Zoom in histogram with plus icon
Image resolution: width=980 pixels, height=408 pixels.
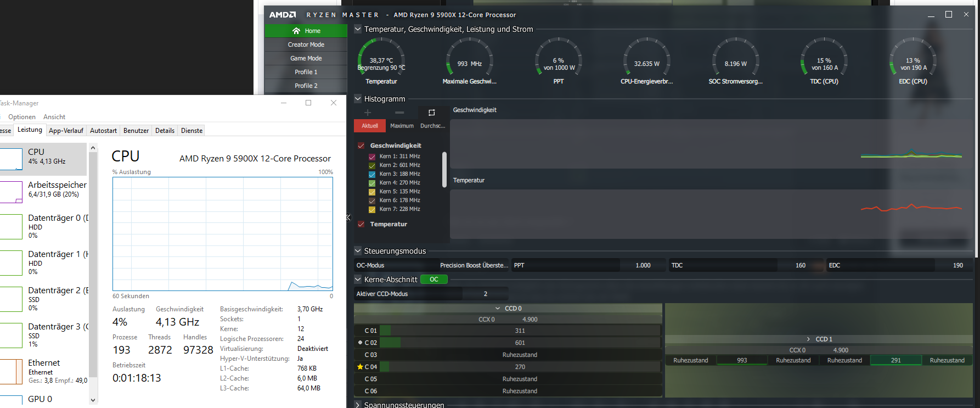(x=368, y=113)
